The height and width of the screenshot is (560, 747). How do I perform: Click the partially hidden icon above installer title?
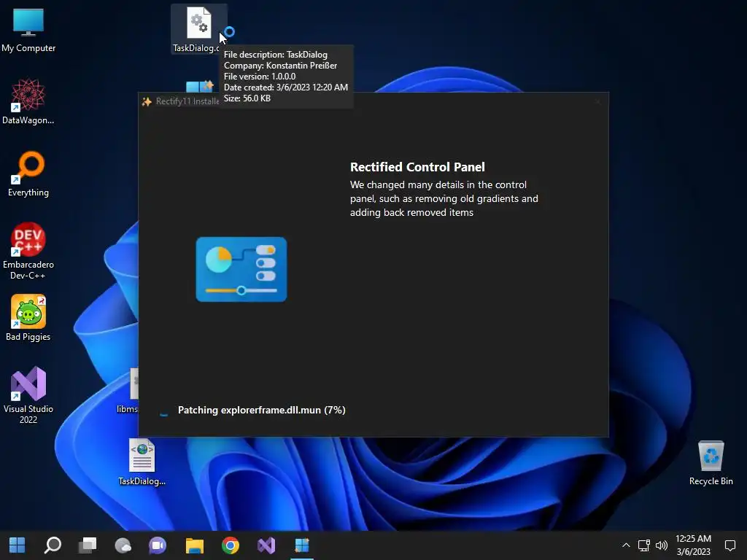200,87
